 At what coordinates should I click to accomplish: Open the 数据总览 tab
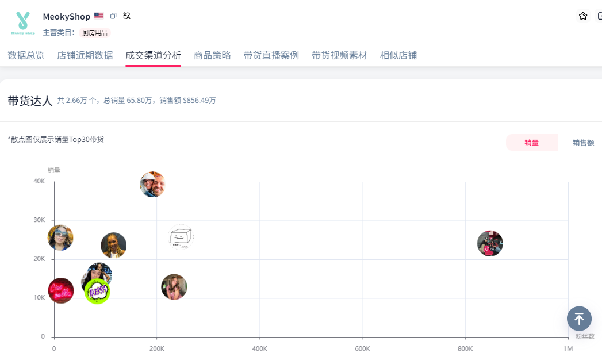(x=26, y=55)
